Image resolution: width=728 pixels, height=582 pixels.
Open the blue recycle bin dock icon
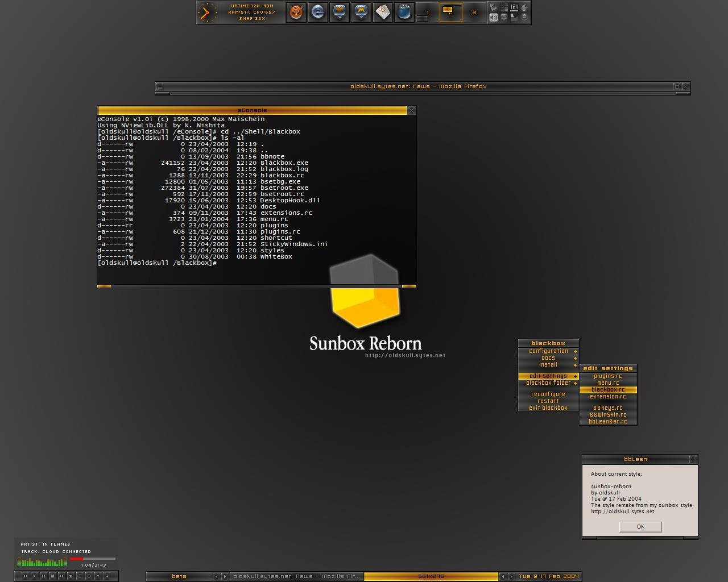pyautogui.click(x=404, y=12)
